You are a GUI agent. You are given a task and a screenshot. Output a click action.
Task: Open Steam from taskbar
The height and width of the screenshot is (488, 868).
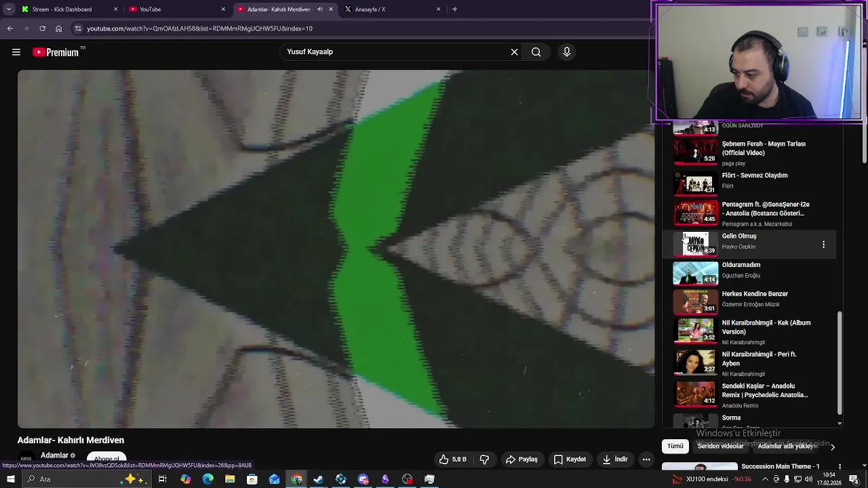tap(318, 479)
